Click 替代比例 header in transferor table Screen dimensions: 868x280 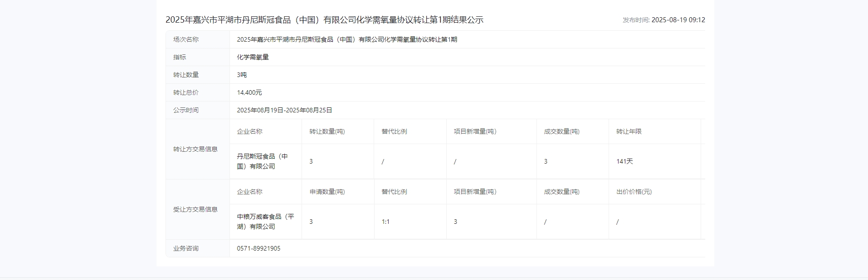[x=394, y=131]
